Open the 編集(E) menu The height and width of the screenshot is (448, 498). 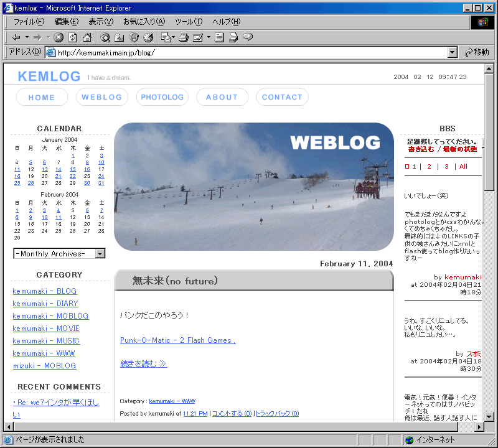click(66, 22)
